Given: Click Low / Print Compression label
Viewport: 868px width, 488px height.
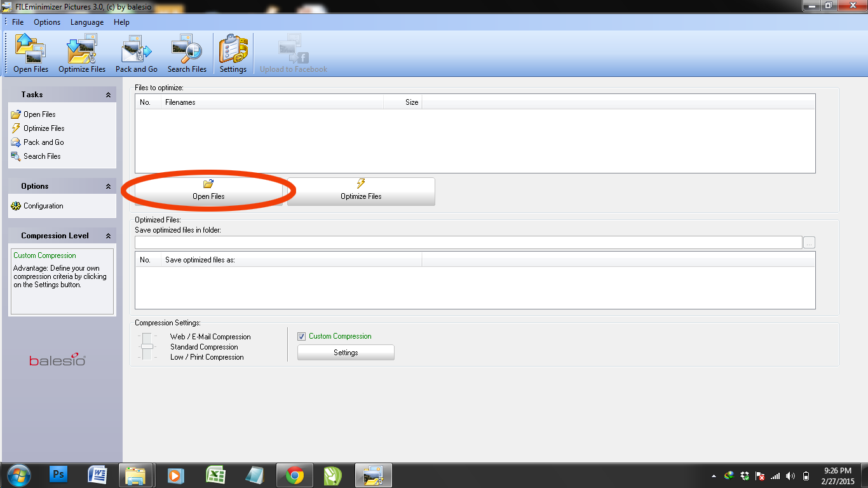Looking at the screenshot, I should click(207, 357).
